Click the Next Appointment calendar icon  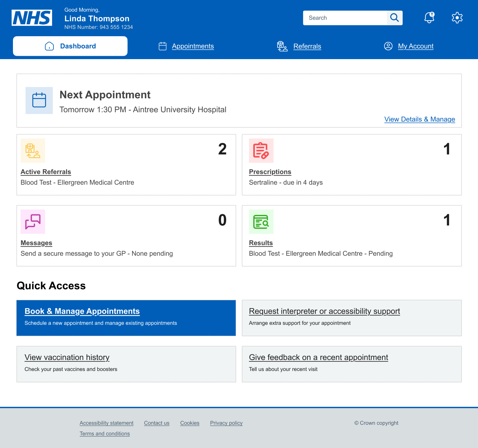[39, 100]
